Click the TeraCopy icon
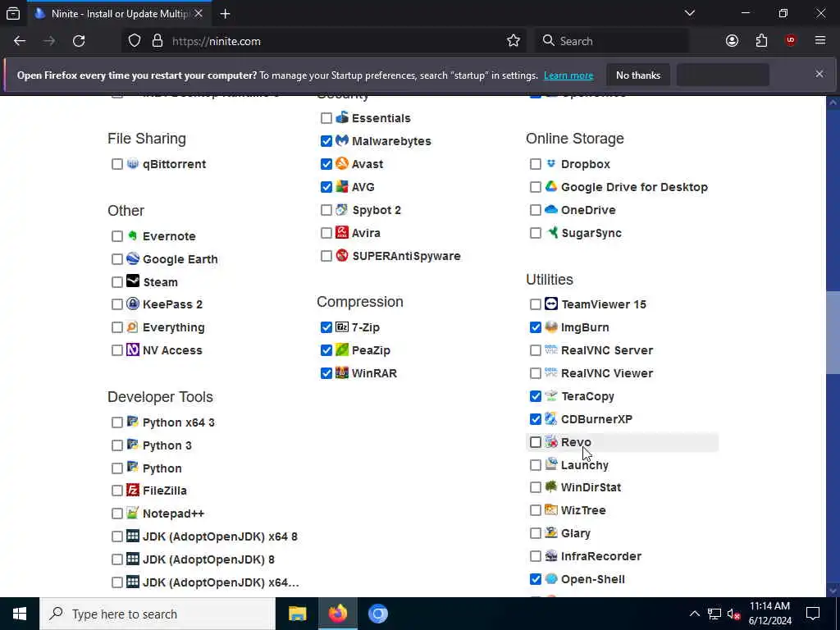This screenshot has height=630, width=840. (550, 396)
